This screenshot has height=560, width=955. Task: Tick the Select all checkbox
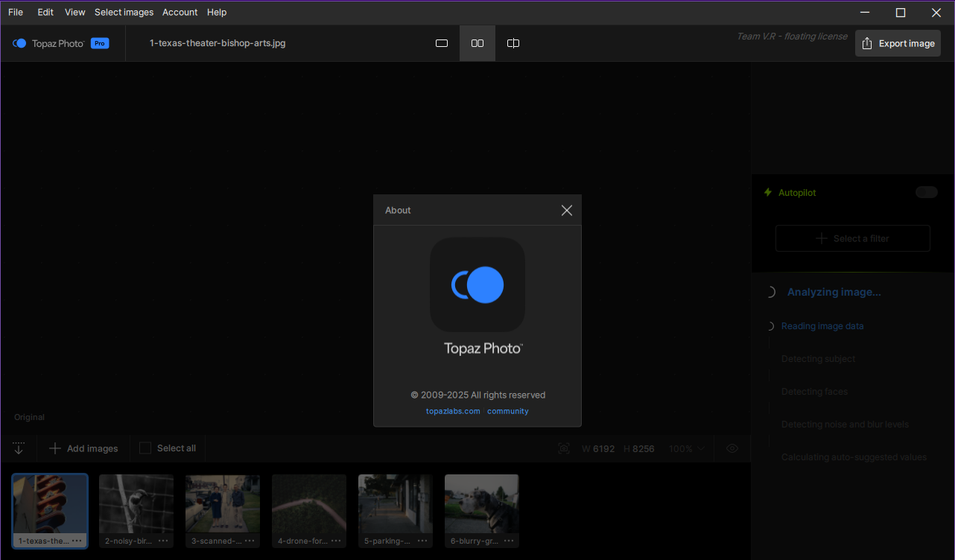coord(145,448)
